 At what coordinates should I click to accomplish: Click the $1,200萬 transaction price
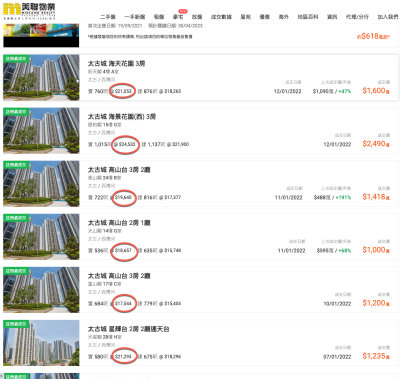(x=376, y=303)
